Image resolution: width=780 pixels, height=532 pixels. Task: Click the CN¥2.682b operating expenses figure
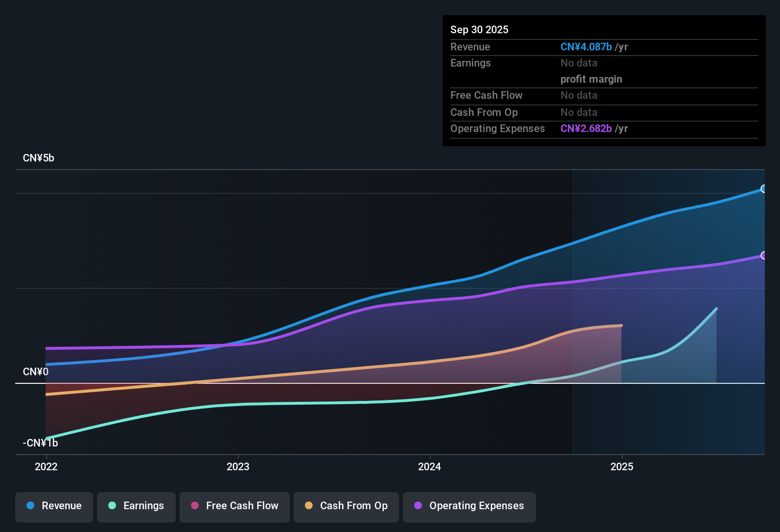coord(586,128)
